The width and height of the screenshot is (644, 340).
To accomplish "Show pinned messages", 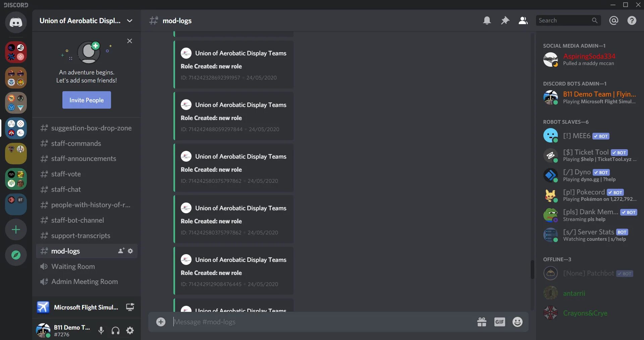I will (505, 20).
